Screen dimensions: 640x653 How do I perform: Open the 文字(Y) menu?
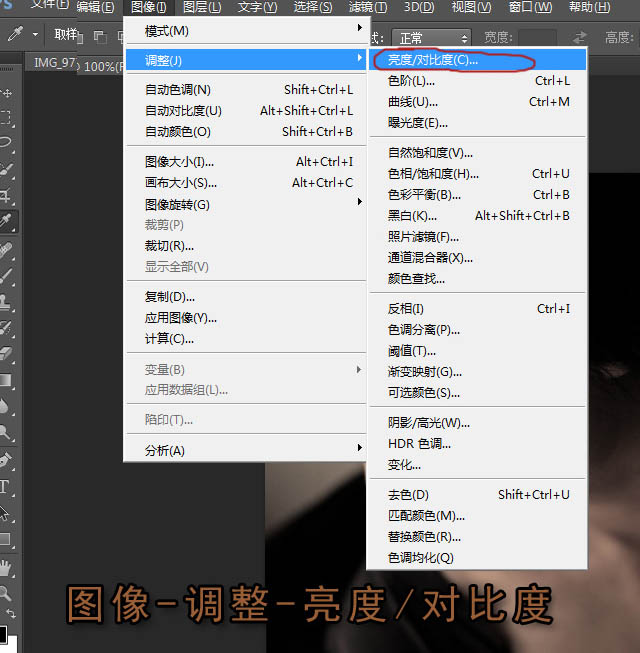[257, 7]
